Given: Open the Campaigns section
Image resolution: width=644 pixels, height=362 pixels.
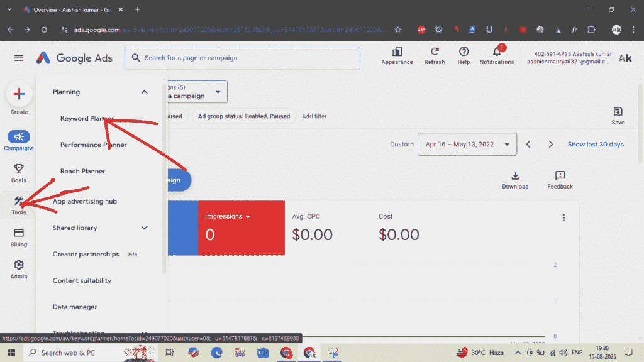Looking at the screenshot, I should point(19,141).
